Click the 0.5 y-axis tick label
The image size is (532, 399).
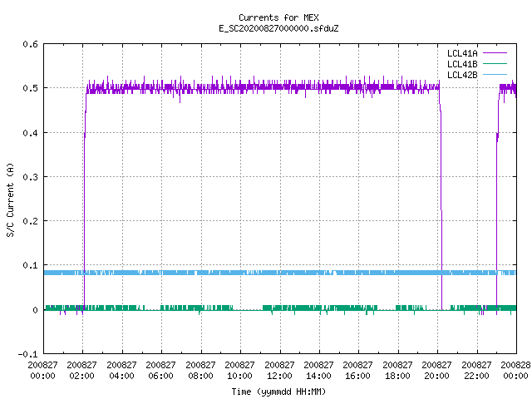point(30,88)
